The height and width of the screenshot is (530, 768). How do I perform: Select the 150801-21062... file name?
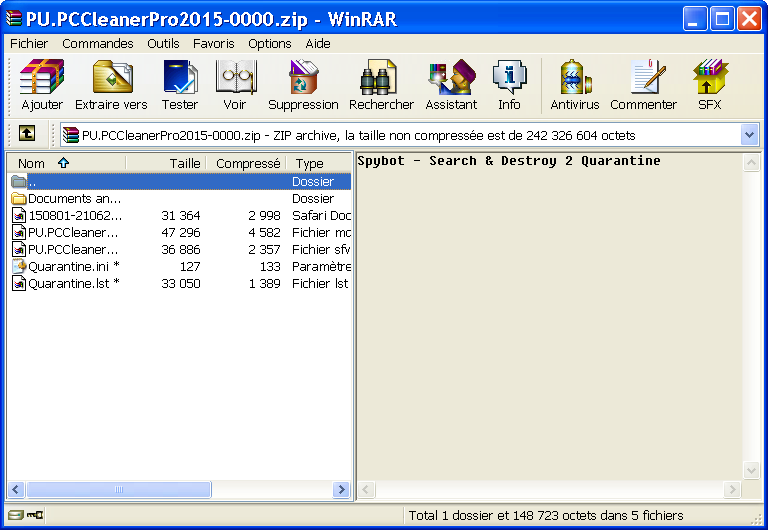click(75, 216)
